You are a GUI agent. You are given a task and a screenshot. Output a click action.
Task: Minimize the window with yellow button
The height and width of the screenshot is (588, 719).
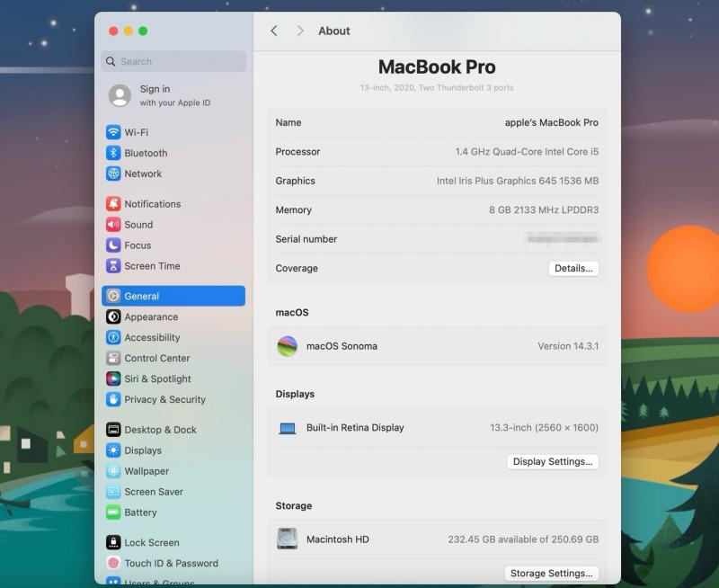(x=129, y=31)
